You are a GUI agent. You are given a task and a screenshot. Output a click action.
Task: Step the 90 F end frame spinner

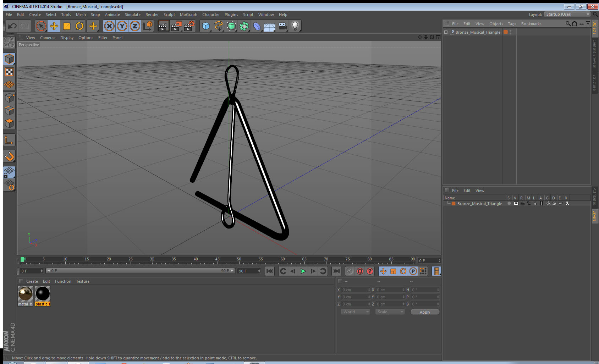click(259, 271)
